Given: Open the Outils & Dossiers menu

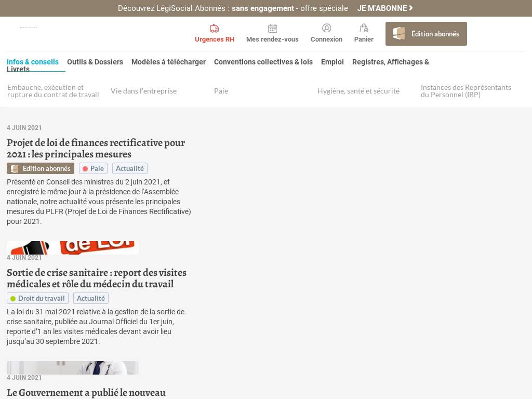Looking at the screenshot, I should (95, 62).
